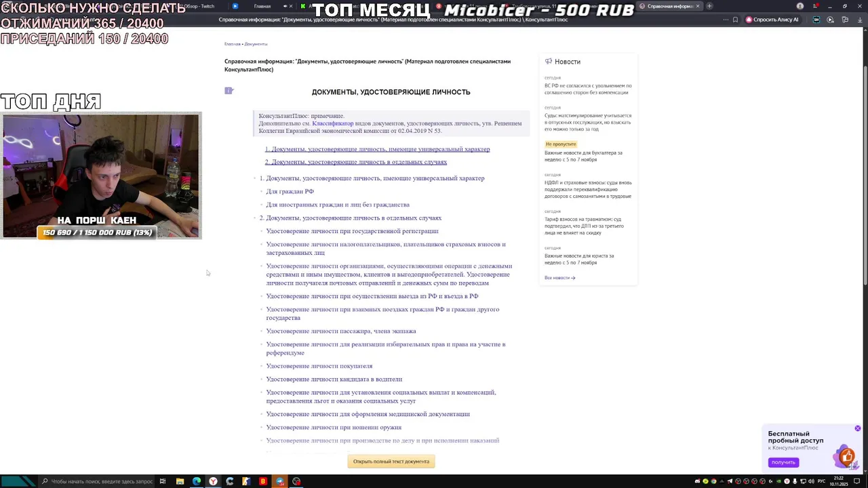Viewport: 868px width, 488px height.
Task: Click Открыть полный текст документа button
Action: tap(391, 462)
